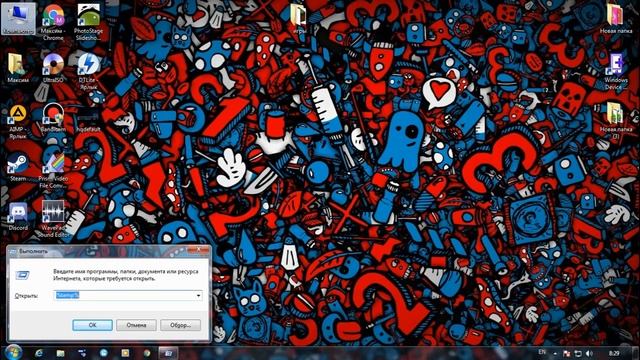Screen dimensions: 640x360
Task: Select the DTLite shortcut icon
Action: pos(88,71)
